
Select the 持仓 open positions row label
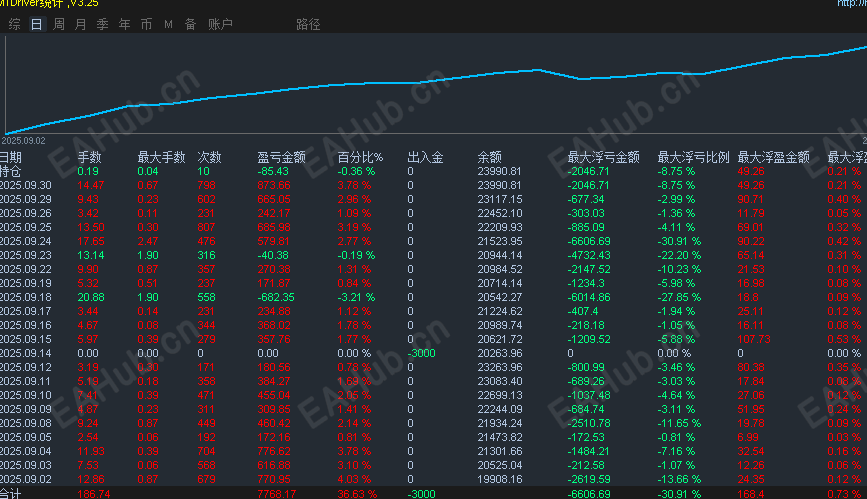(10, 171)
